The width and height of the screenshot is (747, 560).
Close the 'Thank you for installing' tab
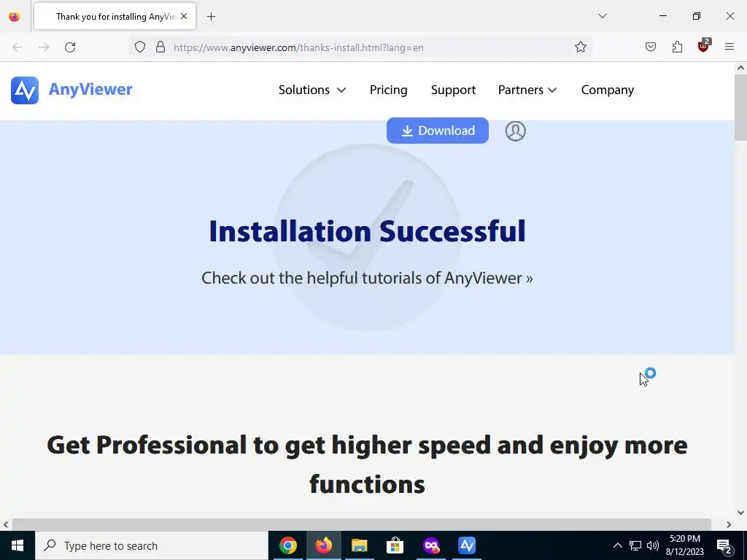pos(184,16)
